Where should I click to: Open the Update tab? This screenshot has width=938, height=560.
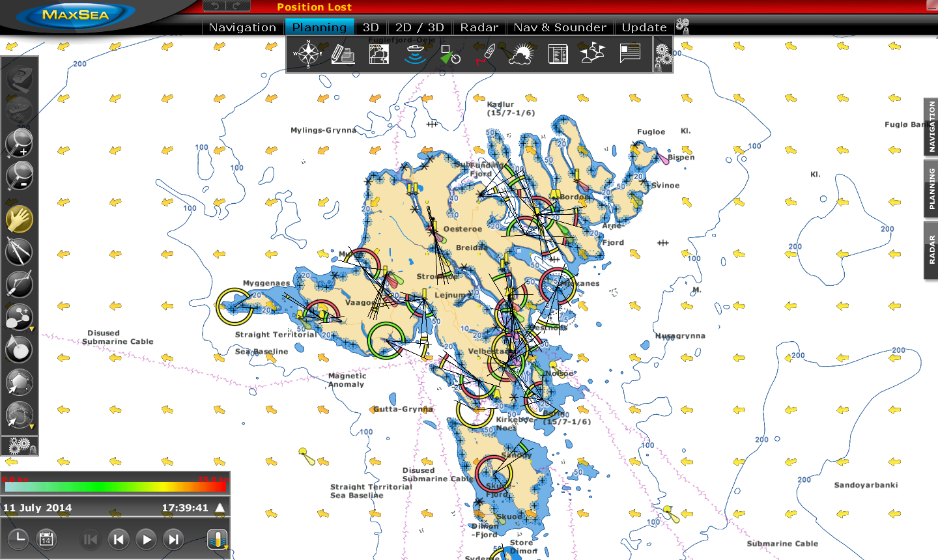(x=644, y=27)
